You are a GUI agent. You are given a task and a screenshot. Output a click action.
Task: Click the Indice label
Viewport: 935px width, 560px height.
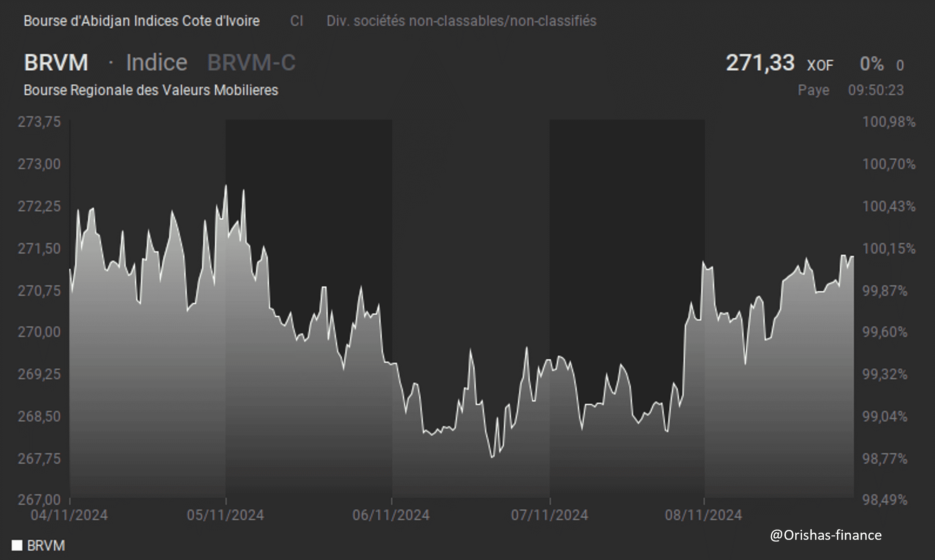157,62
